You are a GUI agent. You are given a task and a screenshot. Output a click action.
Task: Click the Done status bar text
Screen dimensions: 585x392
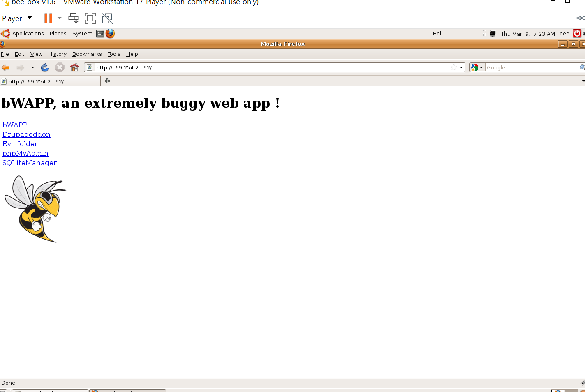pyautogui.click(x=8, y=383)
